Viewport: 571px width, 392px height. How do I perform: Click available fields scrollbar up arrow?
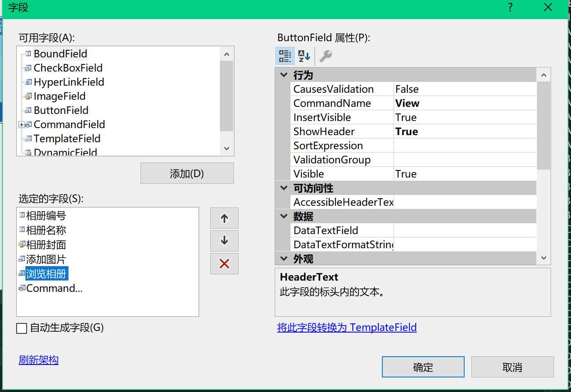tap(226, 54)
